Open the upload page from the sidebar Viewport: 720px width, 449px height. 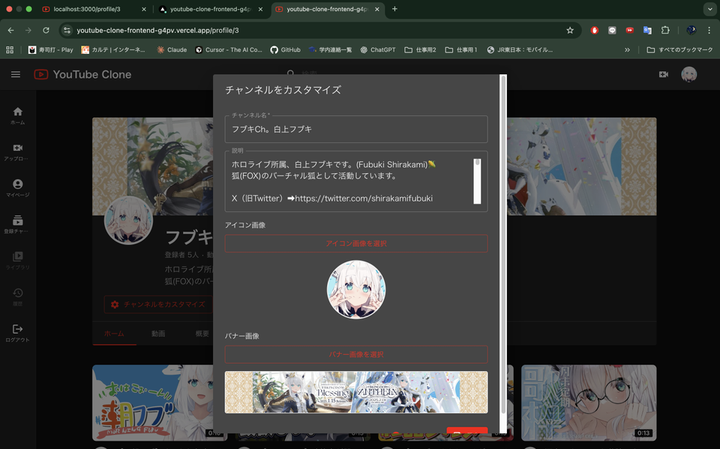click(17, 152)
